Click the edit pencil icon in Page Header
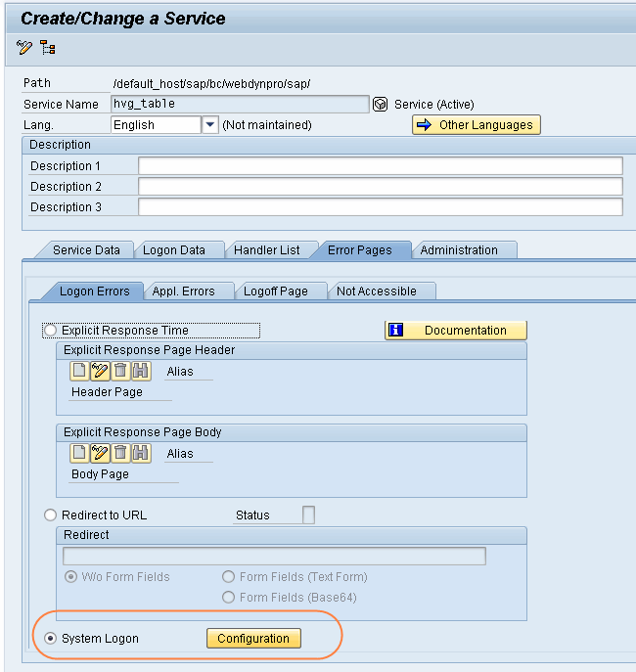The image size is (636, 672). [100, 372]
